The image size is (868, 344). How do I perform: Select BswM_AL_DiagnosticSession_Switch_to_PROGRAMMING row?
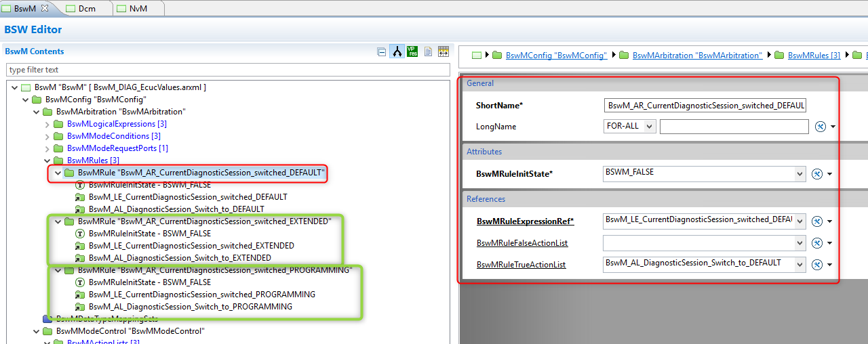(x=191, y=307)
